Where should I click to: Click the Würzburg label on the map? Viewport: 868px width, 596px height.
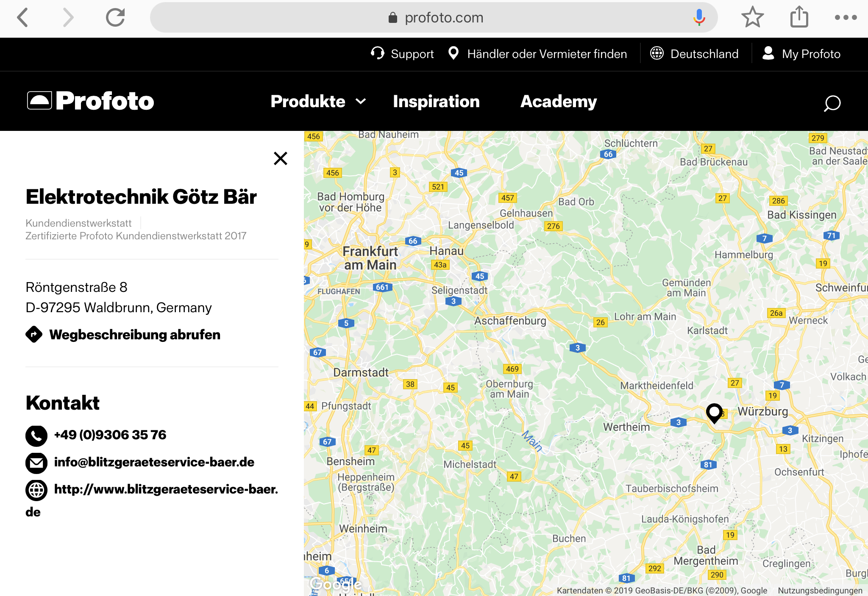coord(762,411)
